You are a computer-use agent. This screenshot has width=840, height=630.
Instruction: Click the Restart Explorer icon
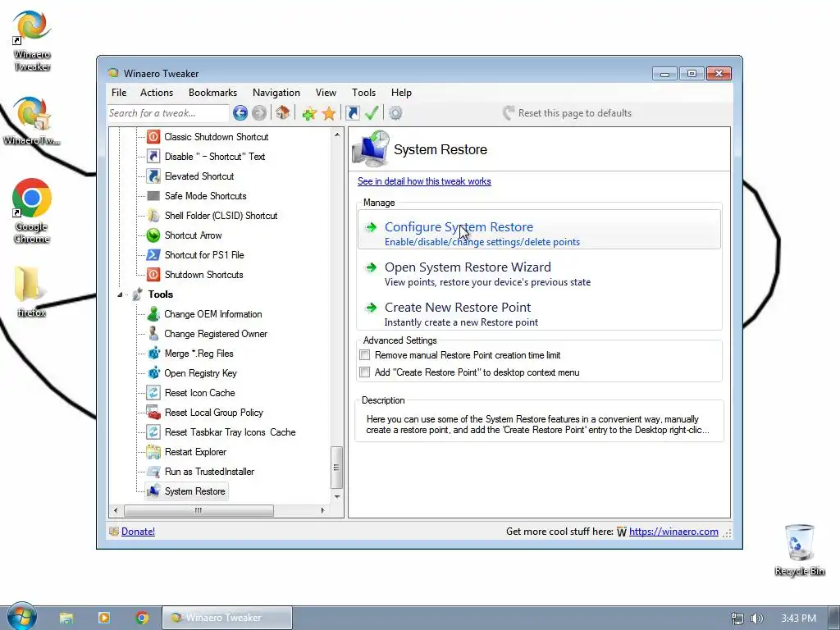pyautogui.click(x=153, y=452)
